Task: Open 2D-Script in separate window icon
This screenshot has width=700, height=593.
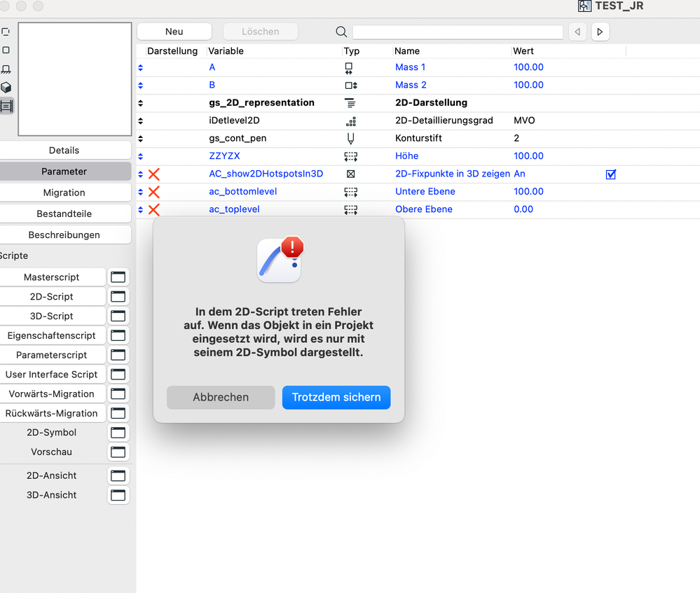Action: point(118,297)
